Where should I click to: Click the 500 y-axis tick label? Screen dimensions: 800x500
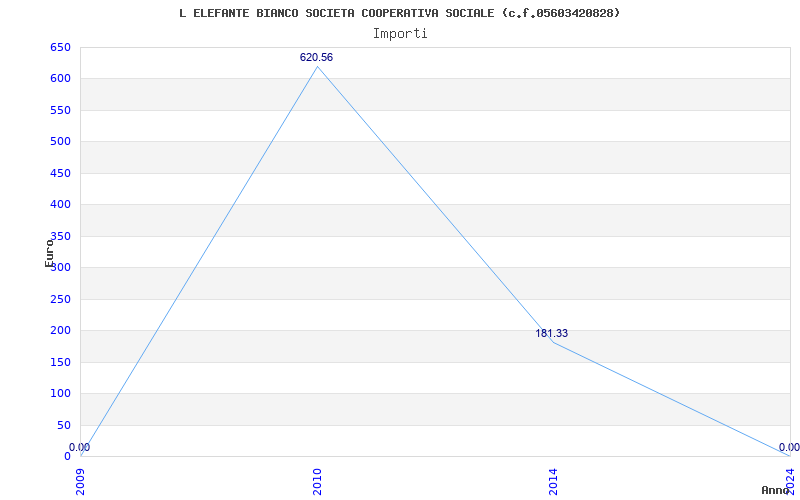60,141
